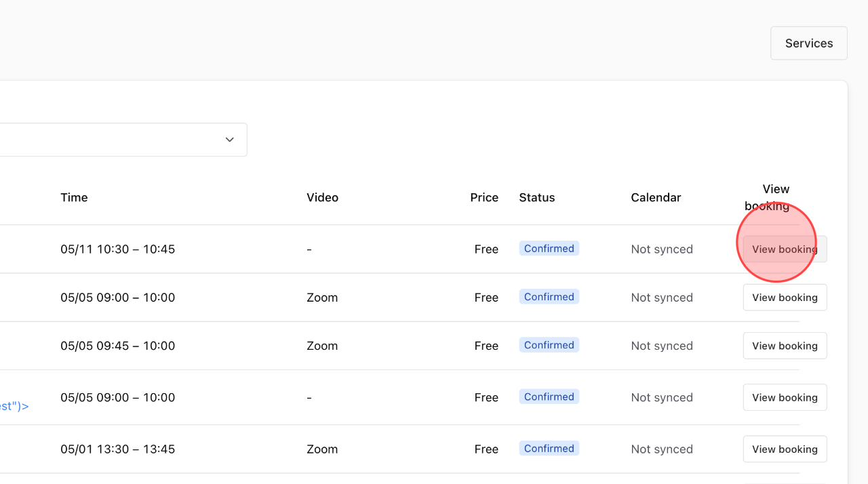Select time cell 05/11 10:30 – 10:45
This screenshot has height=484, width=868.
(x=118, y=249)
